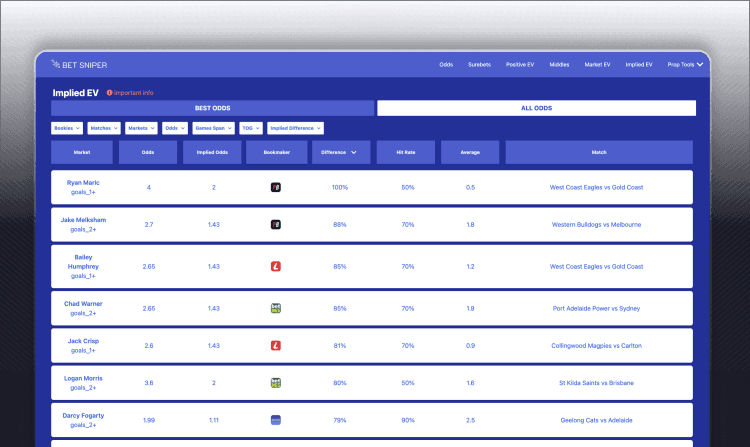Go to the Odds nav item
This screenshot has width=750, height=447.
tap(446, 65)
